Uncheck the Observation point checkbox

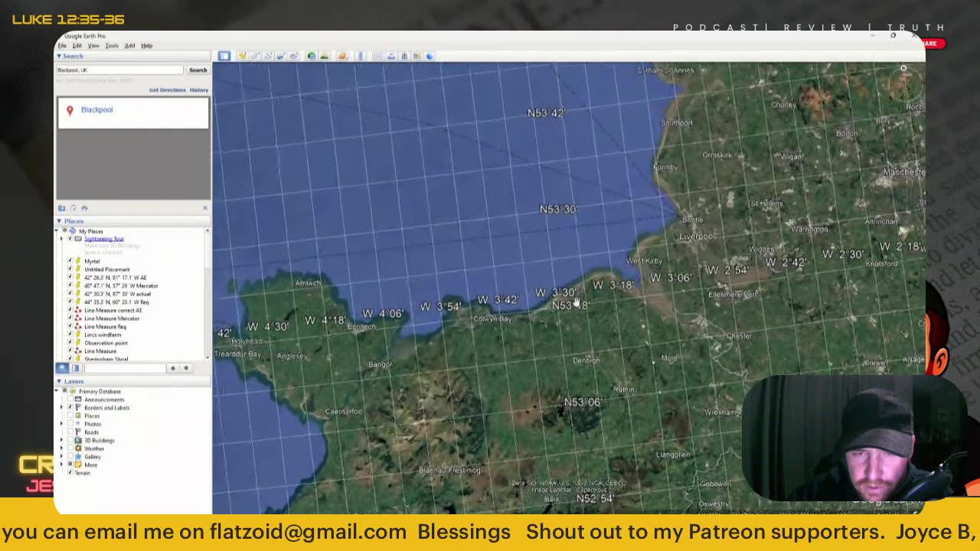70,343
